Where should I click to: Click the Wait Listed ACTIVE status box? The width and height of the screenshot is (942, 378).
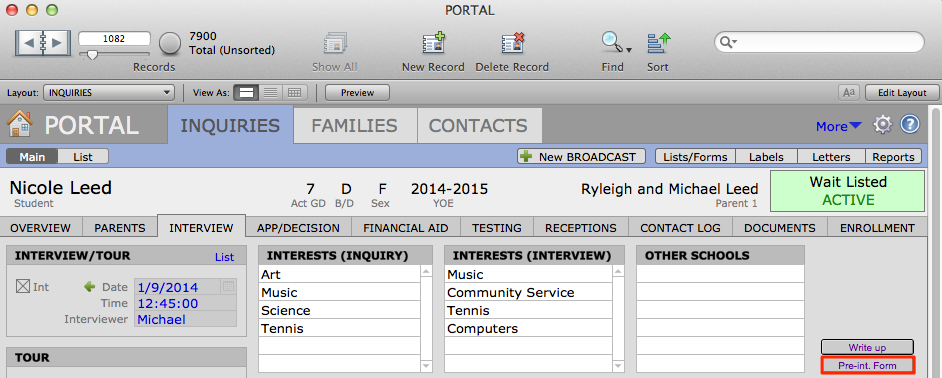click(847, 191)
